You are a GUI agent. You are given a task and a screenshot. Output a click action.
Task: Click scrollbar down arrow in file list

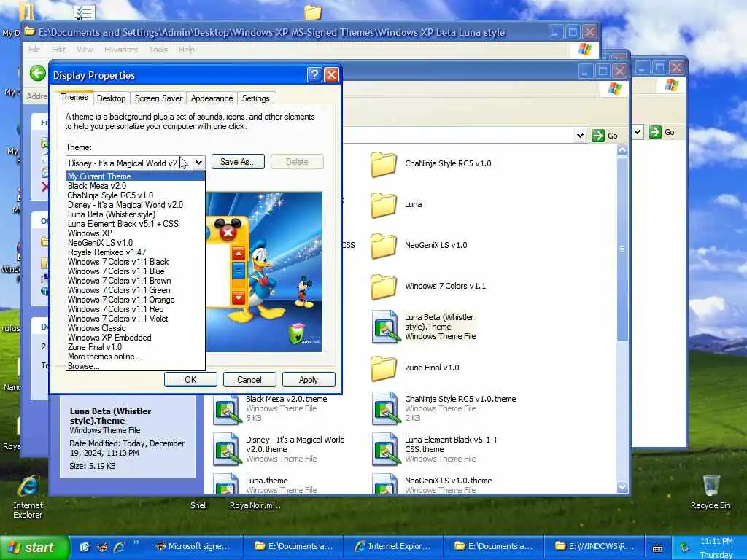click(622, 487)
